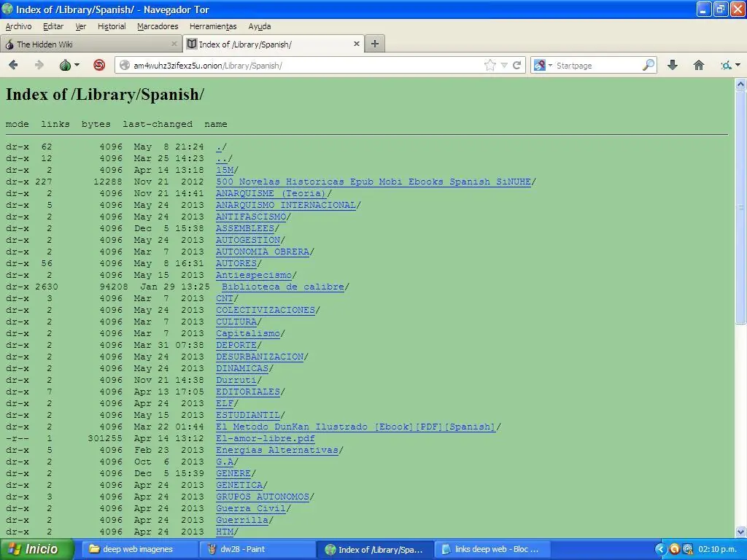Open the Editar menu

point(53,26)
